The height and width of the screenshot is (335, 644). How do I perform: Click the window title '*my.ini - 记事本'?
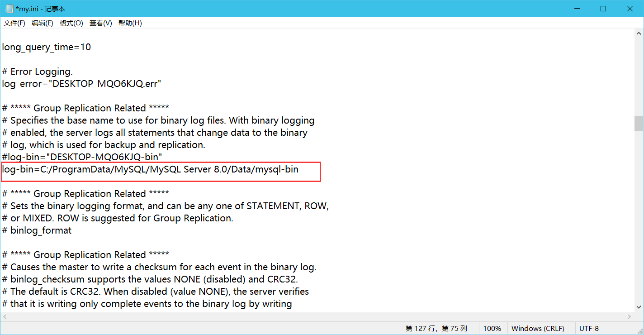pos(40,9)
